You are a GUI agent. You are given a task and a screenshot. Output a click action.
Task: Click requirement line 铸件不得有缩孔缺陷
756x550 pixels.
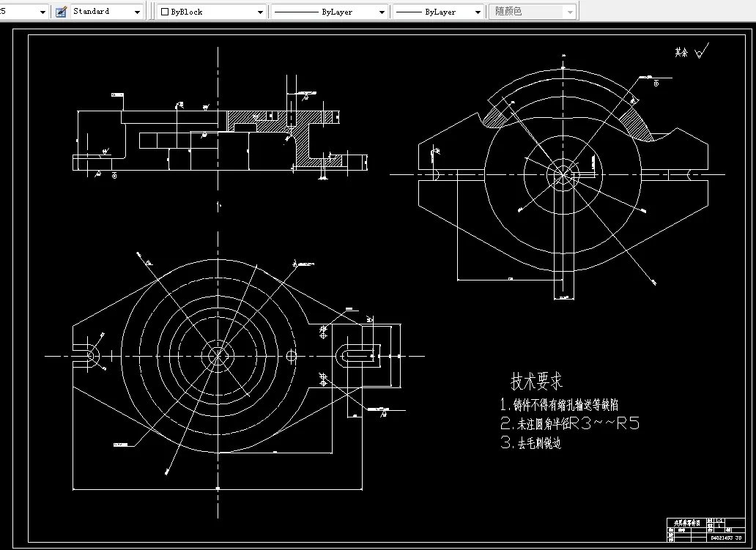[x=562, y=404]
